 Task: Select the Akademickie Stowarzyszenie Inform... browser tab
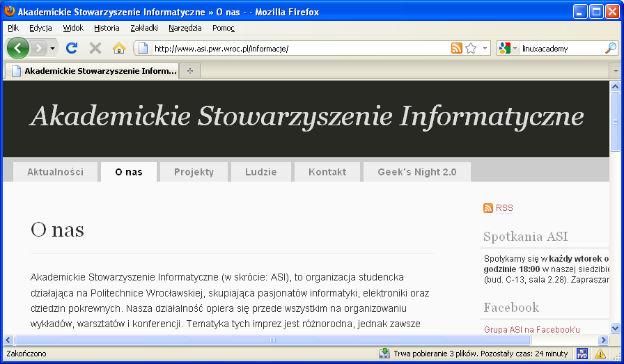[92, 71]
